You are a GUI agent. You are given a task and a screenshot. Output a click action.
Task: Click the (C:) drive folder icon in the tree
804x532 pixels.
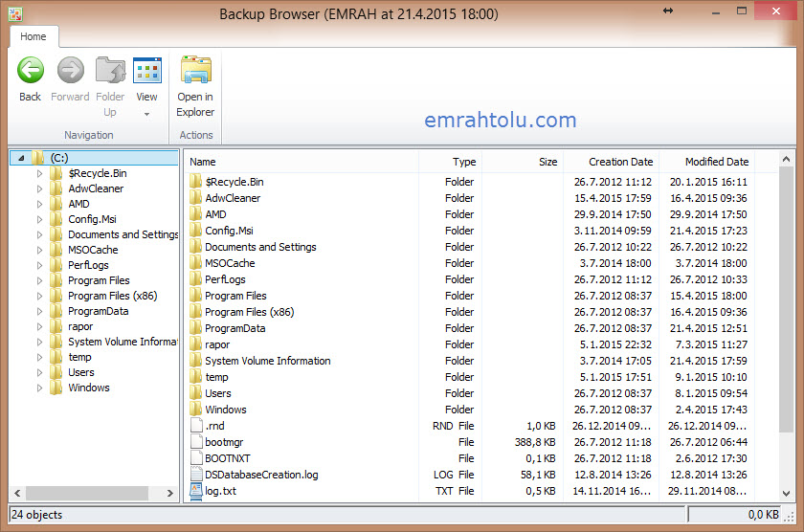coord(38,158)
